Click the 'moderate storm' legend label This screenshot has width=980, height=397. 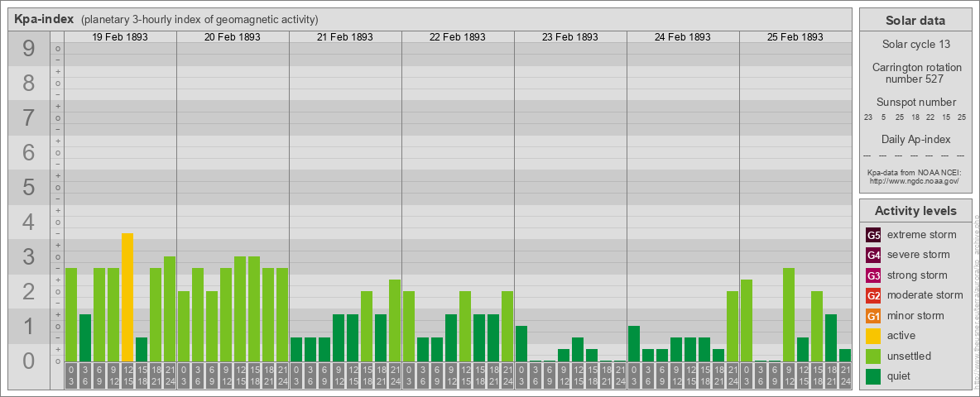pyautogui.click(x=925, y=294)
